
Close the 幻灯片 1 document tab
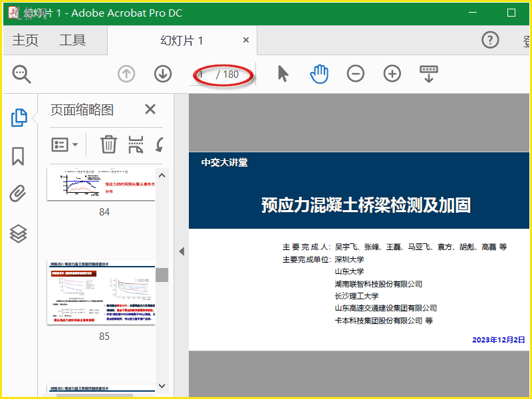coord(246,40)
